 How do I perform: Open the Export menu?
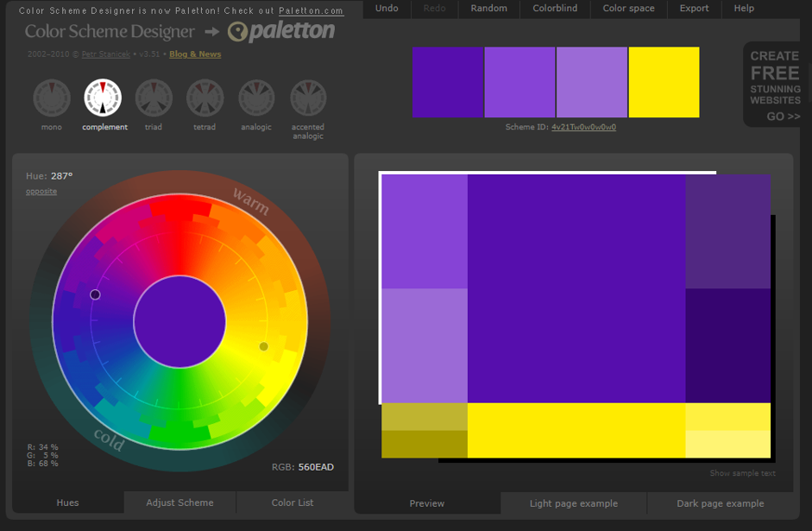coord(694,9)
